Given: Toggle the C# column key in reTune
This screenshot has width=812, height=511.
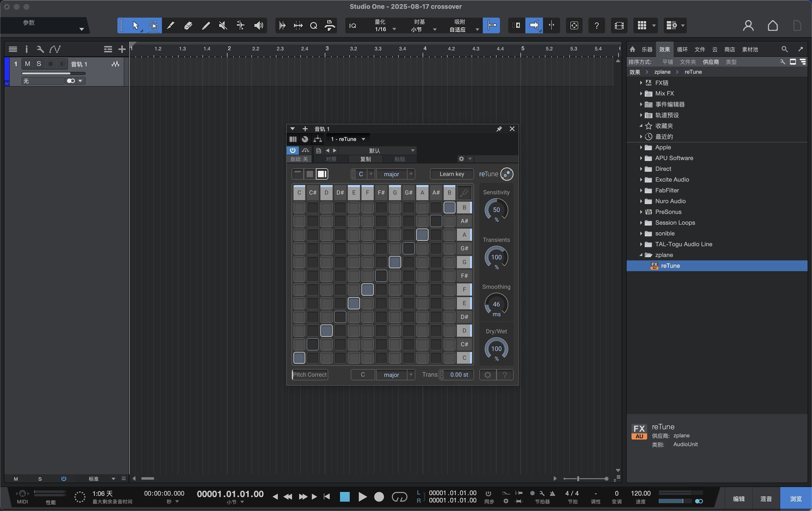Looking at the screenshot, I should point(313,192).
